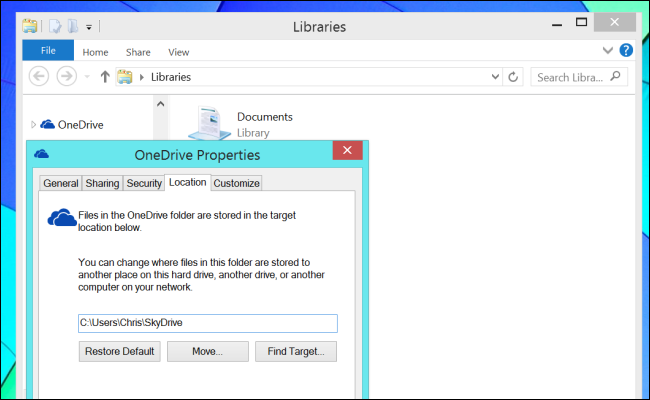Switch to the Home ribbon tab

click(x=95, y=52)
